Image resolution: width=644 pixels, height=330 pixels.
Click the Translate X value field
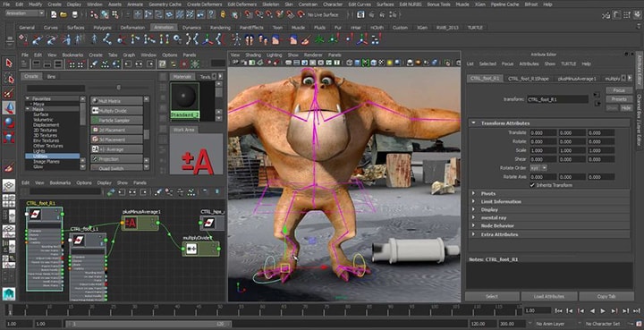click(543, 133)
